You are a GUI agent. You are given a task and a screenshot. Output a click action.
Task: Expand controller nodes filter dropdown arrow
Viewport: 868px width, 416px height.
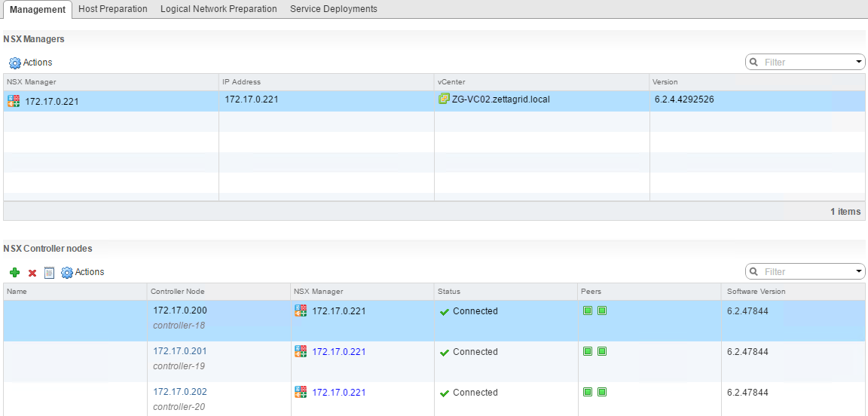coord(859,271)
